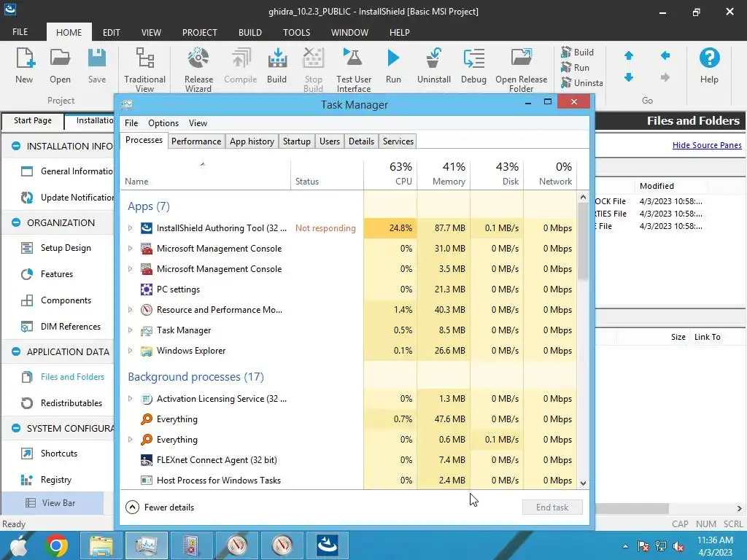Open the Services tab
Screen dimensions: 747x560
[x=398, y=141]
